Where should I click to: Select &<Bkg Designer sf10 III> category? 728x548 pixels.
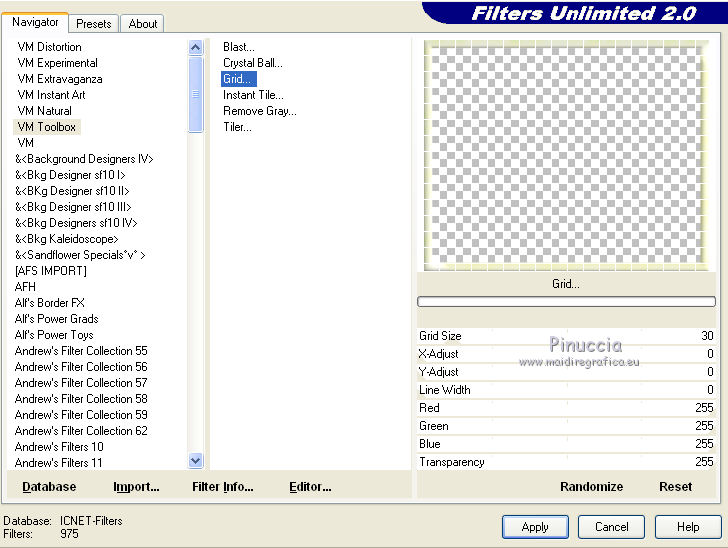pyautogui.click(x=73, y=207)
